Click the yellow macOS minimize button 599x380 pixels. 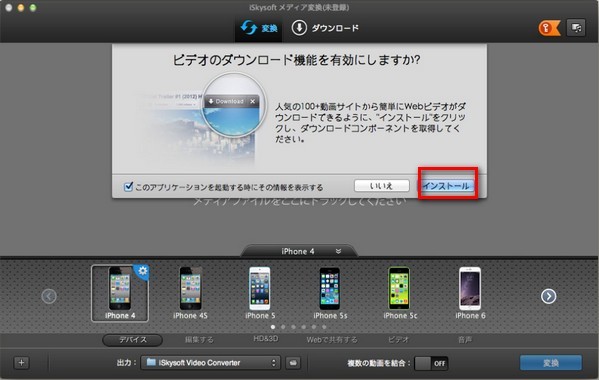(21, 8)
